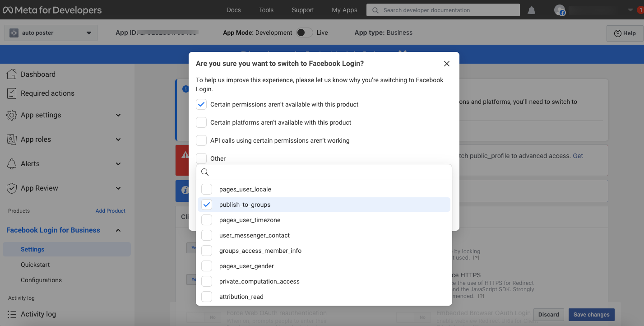Viewport: 644px width, 326px height.
Task: Open the Activity log sidebar item
Action: (x=38, y=314)
